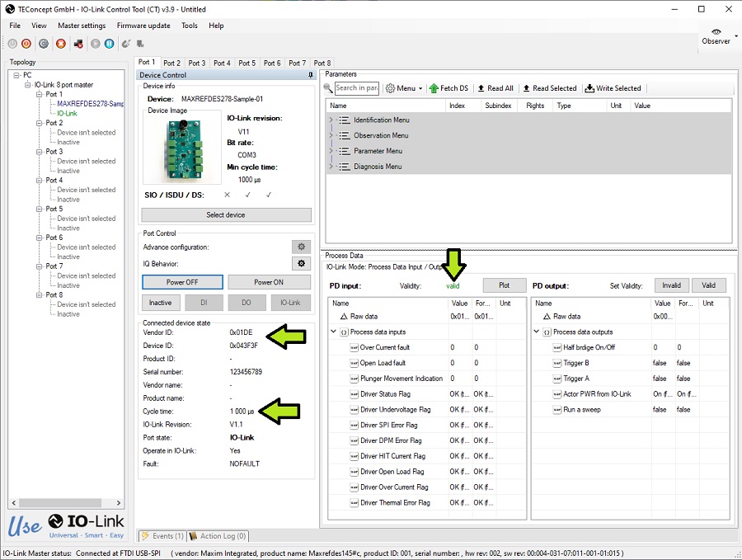
Task: Open the Firmware update menu
Action: pyautogui.click(x=143, y=26)
